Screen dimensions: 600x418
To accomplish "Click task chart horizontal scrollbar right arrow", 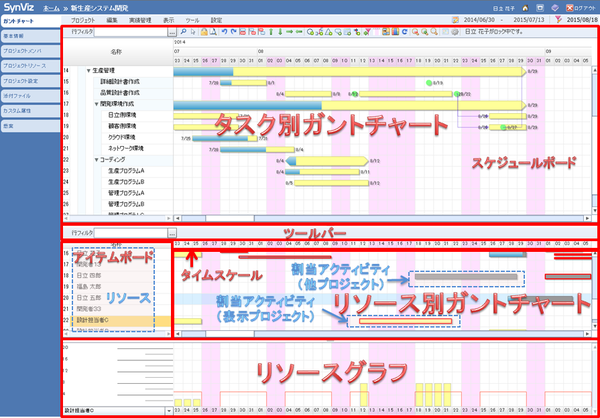I will [x=587, y=218].
